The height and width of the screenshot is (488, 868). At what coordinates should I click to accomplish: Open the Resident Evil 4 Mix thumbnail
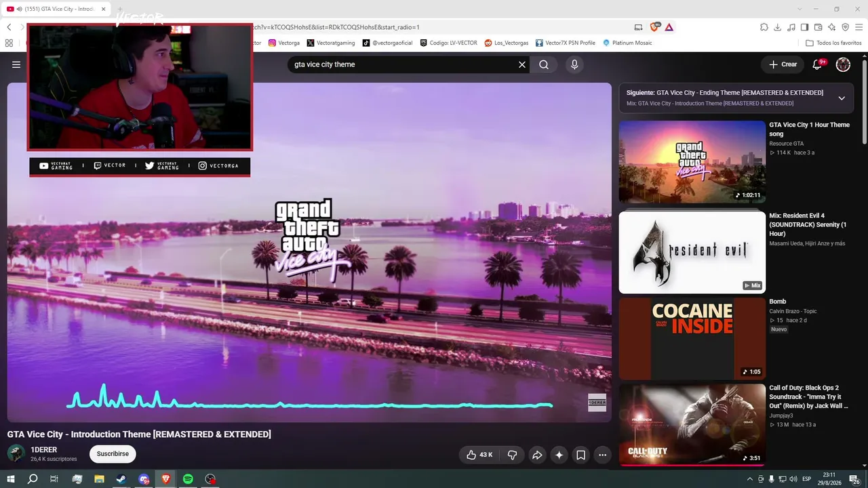pyautogui.click(x=692, y=253)
